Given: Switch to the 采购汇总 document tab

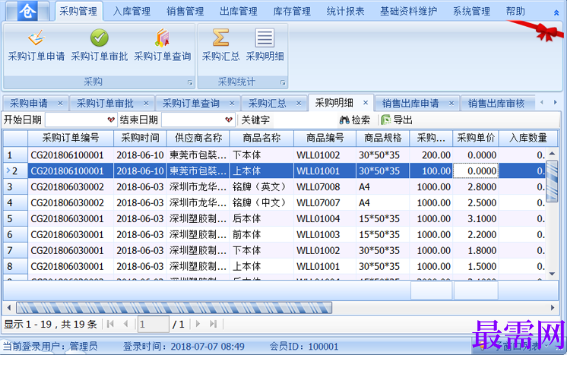Looking at the screenshot, I should pos(267,103).
